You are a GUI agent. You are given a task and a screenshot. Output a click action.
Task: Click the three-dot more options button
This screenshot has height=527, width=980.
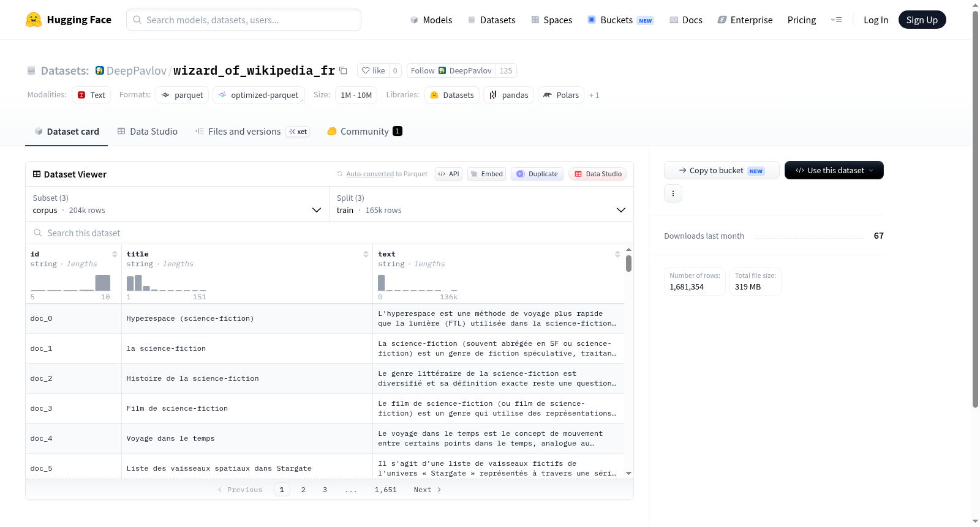673,193
